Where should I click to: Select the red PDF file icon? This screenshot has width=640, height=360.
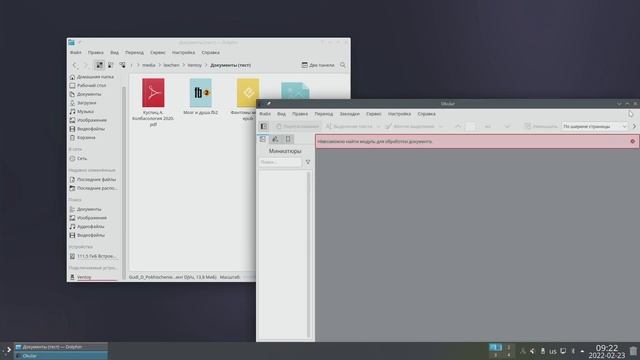[153, 93]
